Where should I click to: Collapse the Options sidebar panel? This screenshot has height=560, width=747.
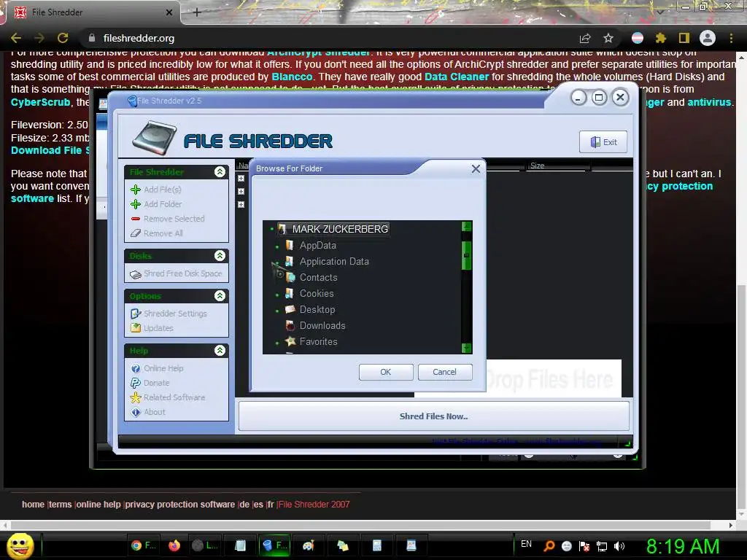coord(220,296)
